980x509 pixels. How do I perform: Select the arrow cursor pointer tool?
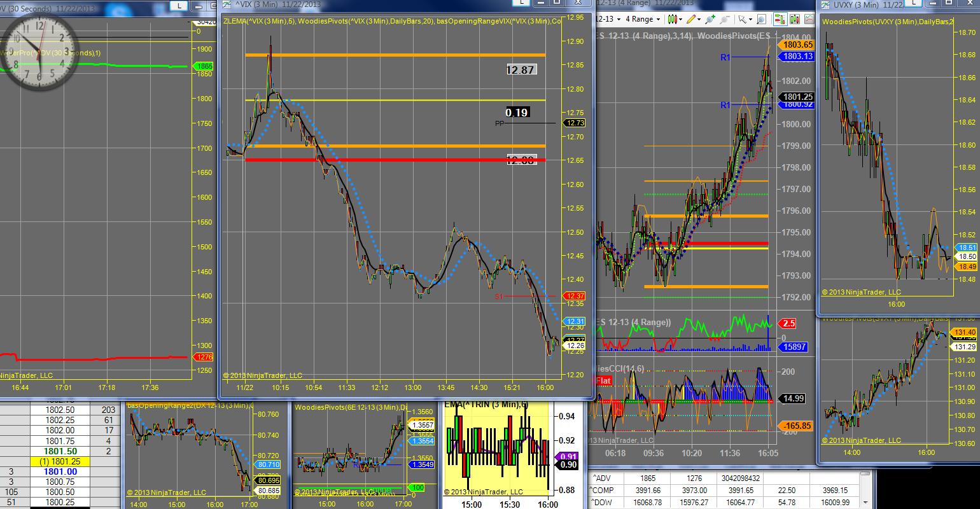tap(743, 19)
